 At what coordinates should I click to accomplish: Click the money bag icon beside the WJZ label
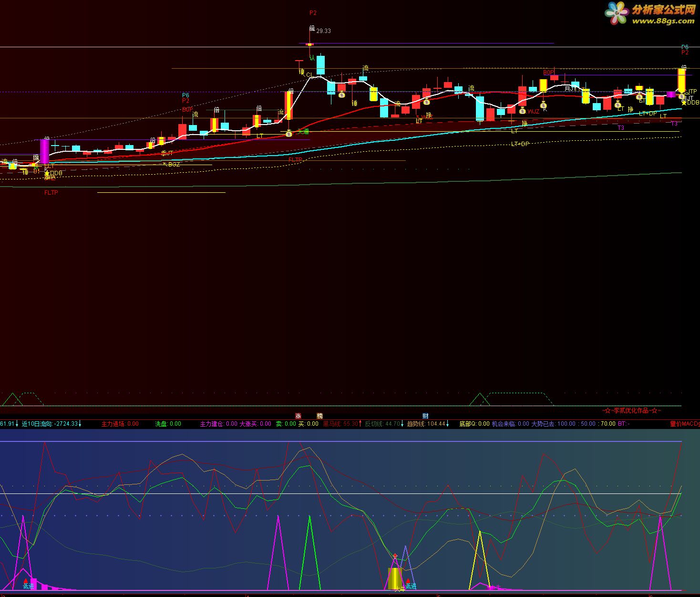point(523,111)
